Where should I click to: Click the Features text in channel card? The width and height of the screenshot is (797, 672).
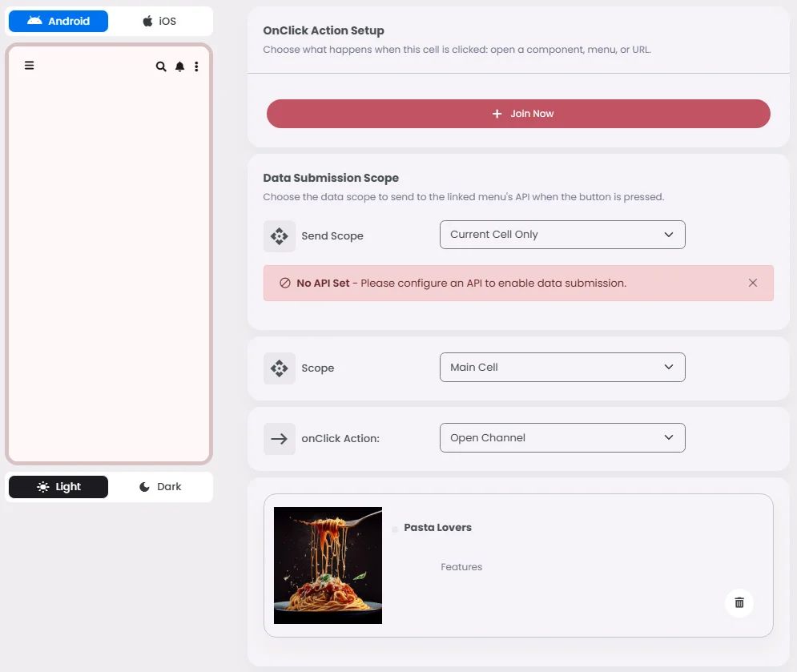(x=461, y=567)
